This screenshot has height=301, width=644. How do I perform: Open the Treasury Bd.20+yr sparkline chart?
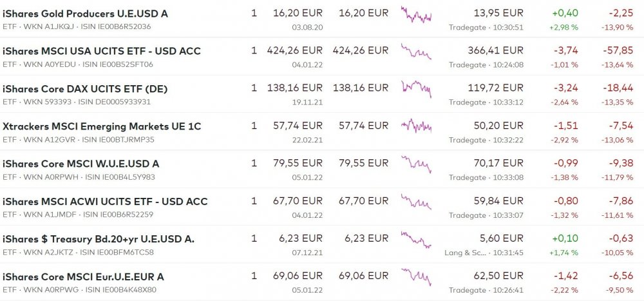point(416,239)
